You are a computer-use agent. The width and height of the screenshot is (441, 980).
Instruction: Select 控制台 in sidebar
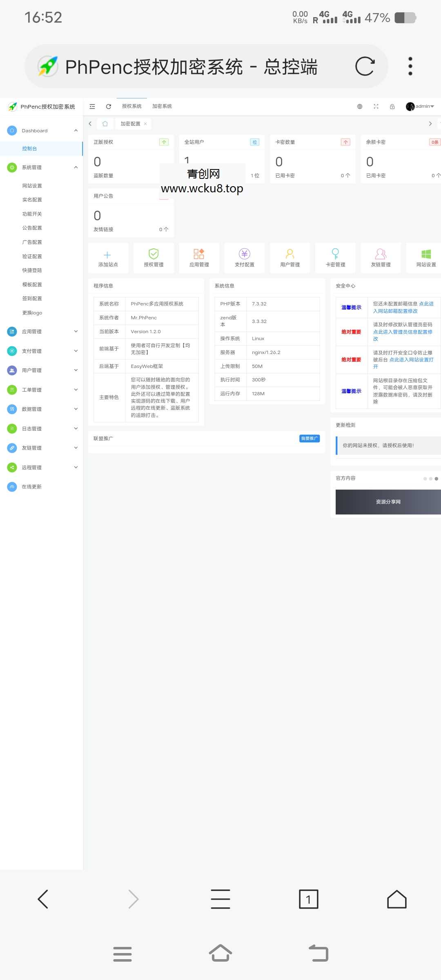41,149
